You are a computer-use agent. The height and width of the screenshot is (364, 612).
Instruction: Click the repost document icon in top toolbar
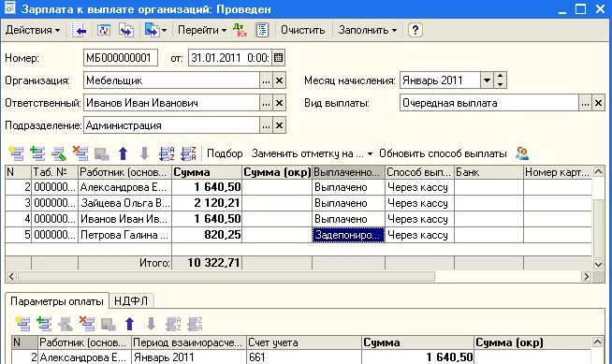click(104, 30)
